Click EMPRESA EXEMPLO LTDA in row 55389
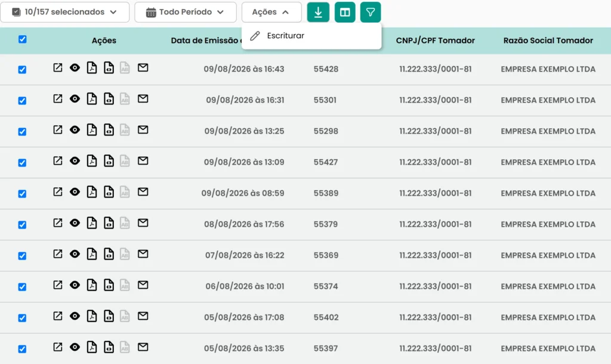611x364 pixels. click(x=548, y=193)
